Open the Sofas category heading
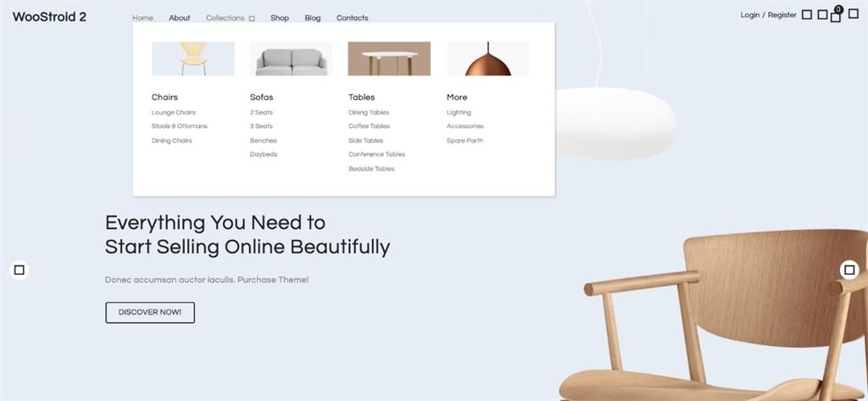Screen dimensions: 868x401 coord(261,97)
